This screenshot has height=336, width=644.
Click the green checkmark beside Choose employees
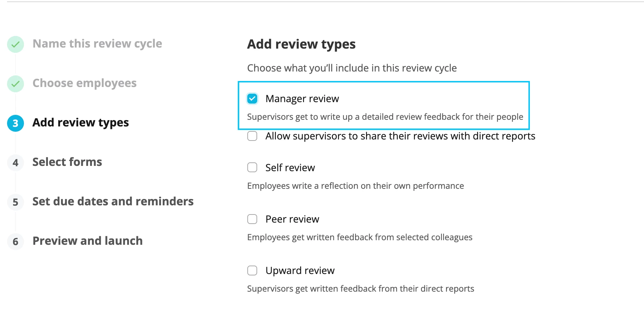tap(16, 84)
